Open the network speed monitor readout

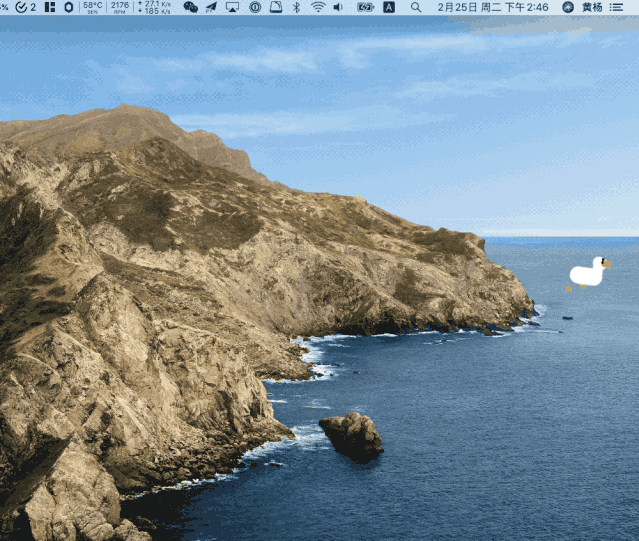(x=154, y=7)
